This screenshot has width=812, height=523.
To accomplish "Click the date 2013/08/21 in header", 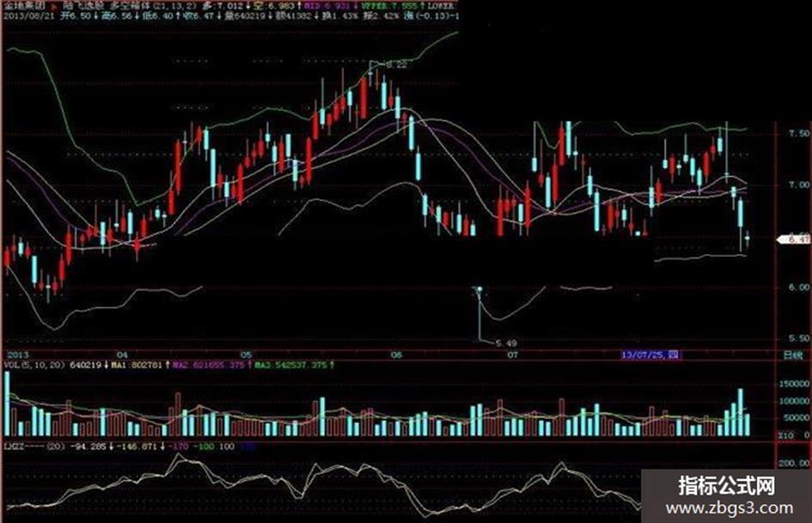I will [x=28, y=16].
